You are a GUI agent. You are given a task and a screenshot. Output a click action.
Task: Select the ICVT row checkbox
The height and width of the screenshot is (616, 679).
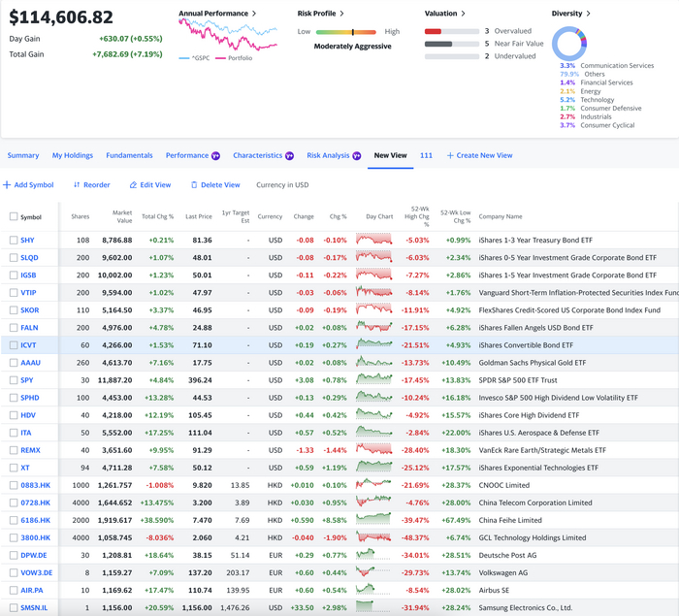(x=14, y=345)
